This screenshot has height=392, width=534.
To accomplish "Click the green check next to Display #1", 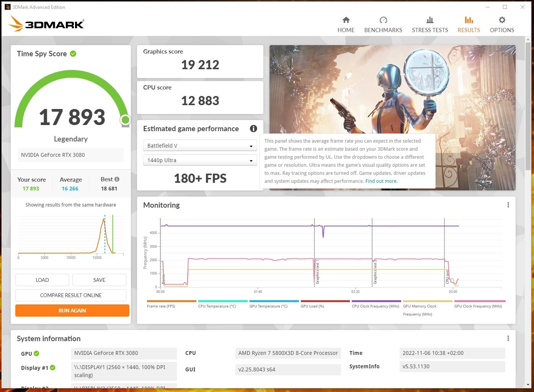I will [53, 368].
